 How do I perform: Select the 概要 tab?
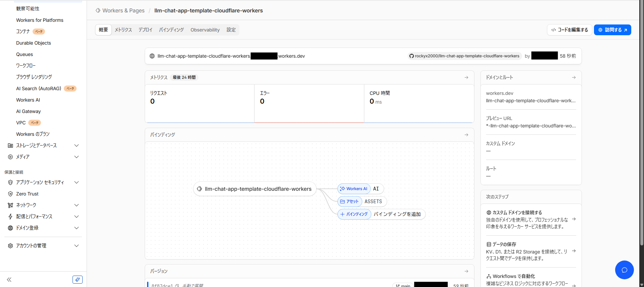click(x=103, y=30)
